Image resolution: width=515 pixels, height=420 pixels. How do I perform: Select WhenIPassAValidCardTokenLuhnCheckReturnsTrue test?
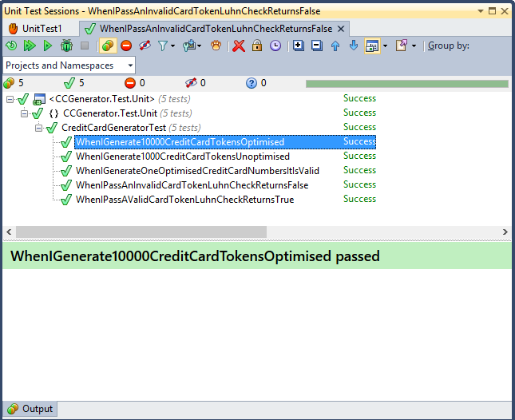pyautogui.click(x=184, y=200)
